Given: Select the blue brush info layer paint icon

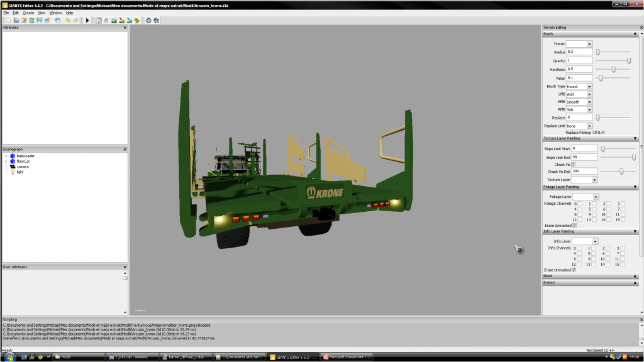Looking at the screenshot, I should [x=130, y=21].
